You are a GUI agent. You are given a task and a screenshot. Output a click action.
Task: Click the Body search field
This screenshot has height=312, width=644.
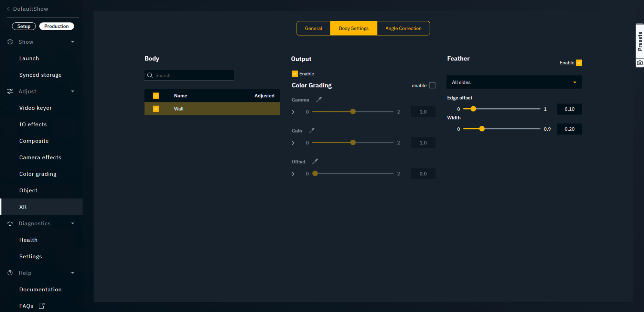[x=189, y=75]
